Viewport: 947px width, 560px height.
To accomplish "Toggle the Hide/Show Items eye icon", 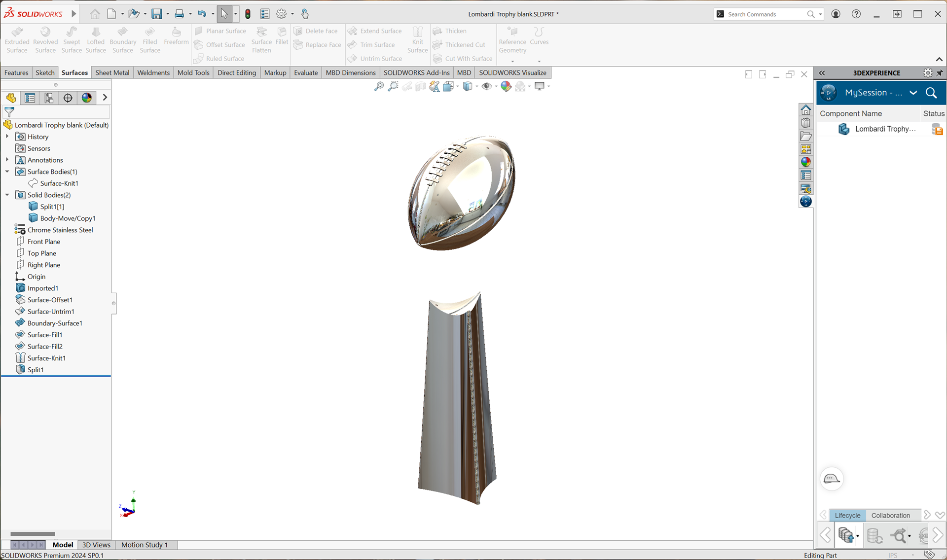I will (x=486, y=87).
